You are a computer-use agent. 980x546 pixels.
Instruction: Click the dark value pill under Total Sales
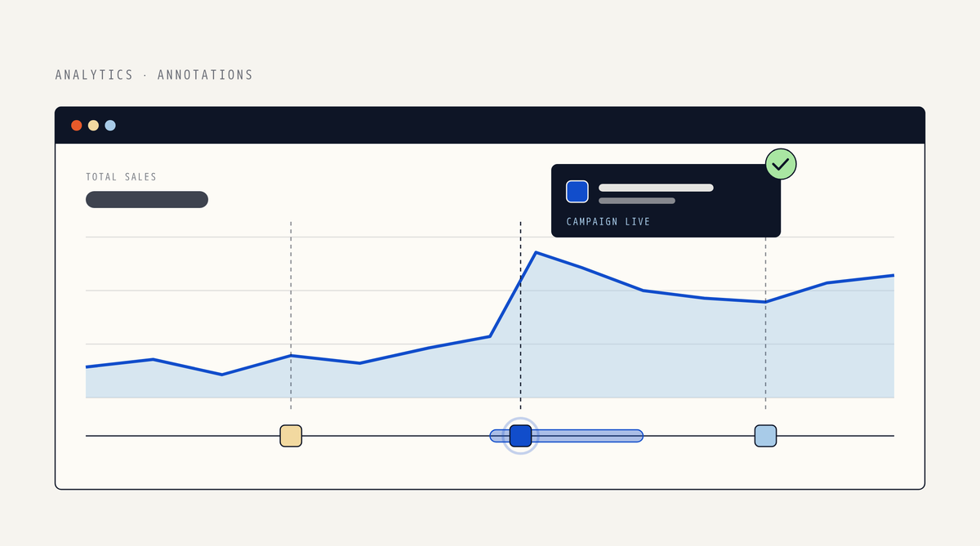tap(147, 199)
